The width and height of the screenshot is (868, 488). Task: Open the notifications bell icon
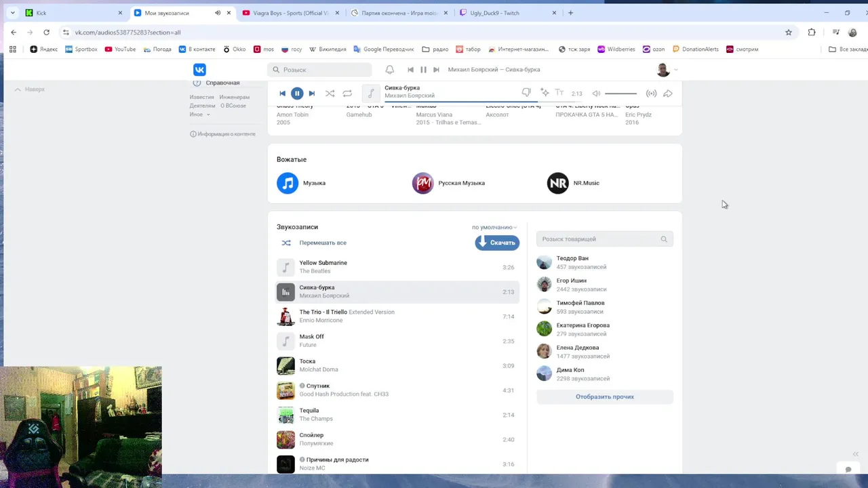point(390,70)
